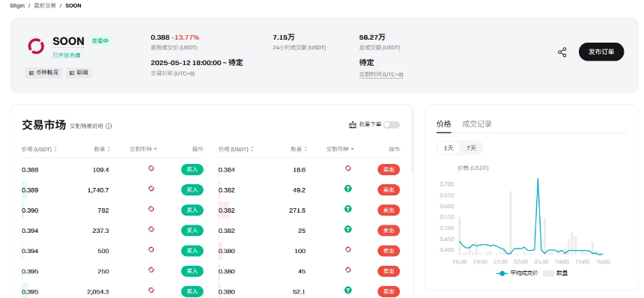Switch to the 成交记录 tab
The height and width of the screenshot is (298, 644).
click(477, 124)
